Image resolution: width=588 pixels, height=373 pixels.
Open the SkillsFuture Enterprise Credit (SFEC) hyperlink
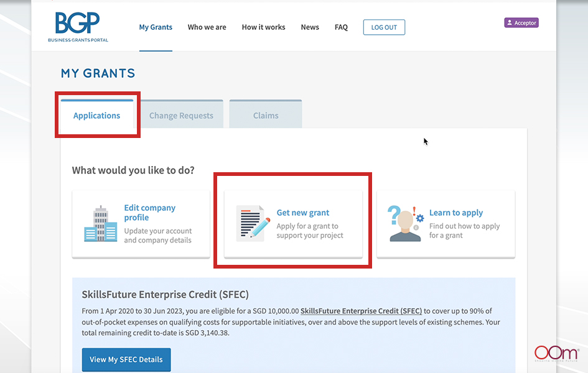[x=361, y=311]
